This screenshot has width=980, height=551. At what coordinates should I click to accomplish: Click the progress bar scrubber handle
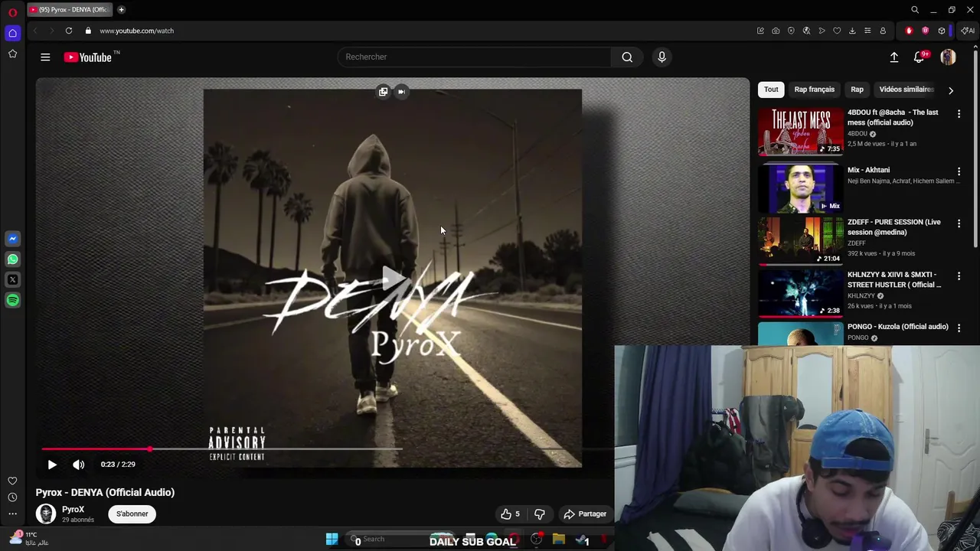pos(150,449)
